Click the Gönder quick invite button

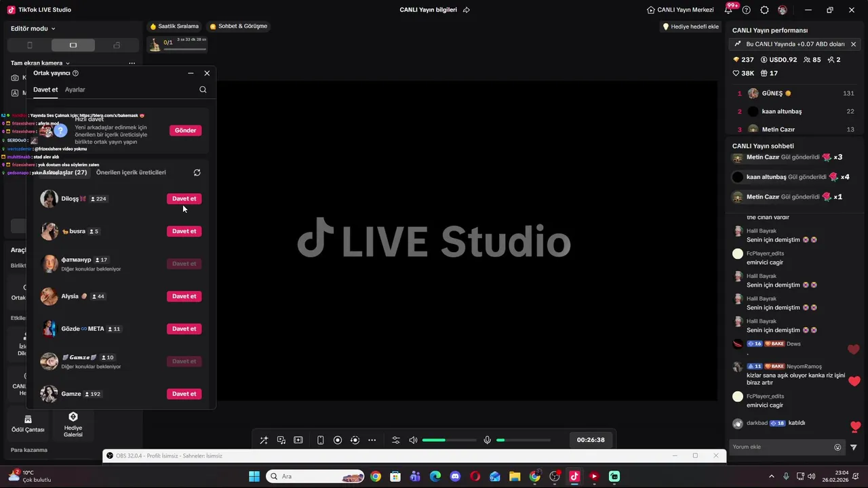click(185, 130)
